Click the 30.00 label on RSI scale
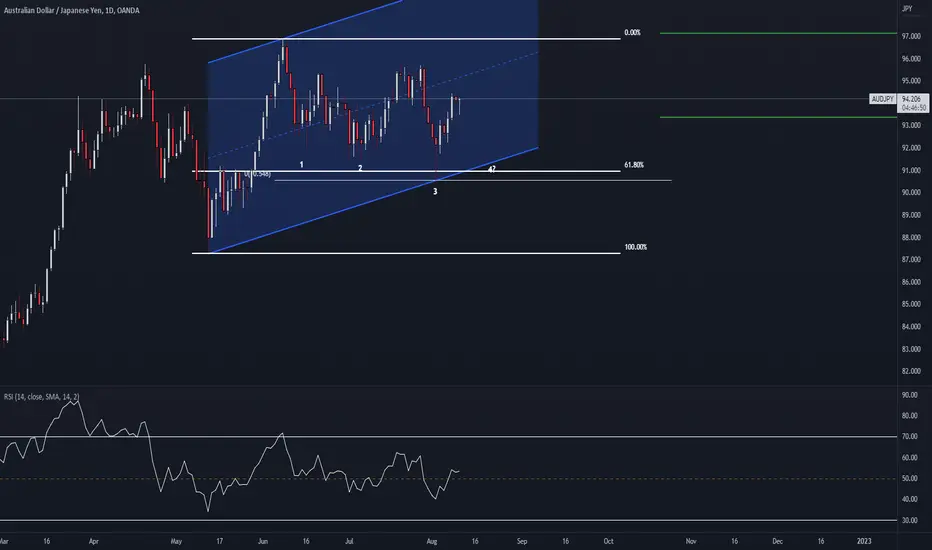 [909, 520]
